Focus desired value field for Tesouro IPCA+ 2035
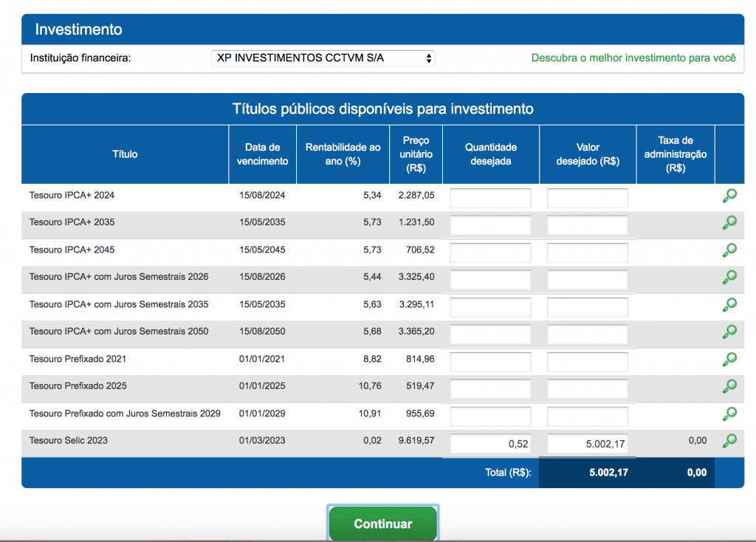This screenshot has width=756, height=542. pyautogui.click(x=587, y=225)
